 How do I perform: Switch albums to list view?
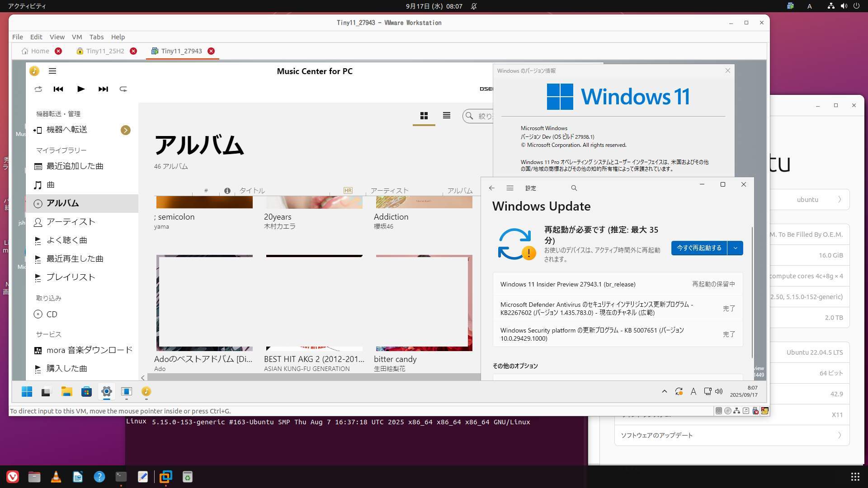(446, 116)
